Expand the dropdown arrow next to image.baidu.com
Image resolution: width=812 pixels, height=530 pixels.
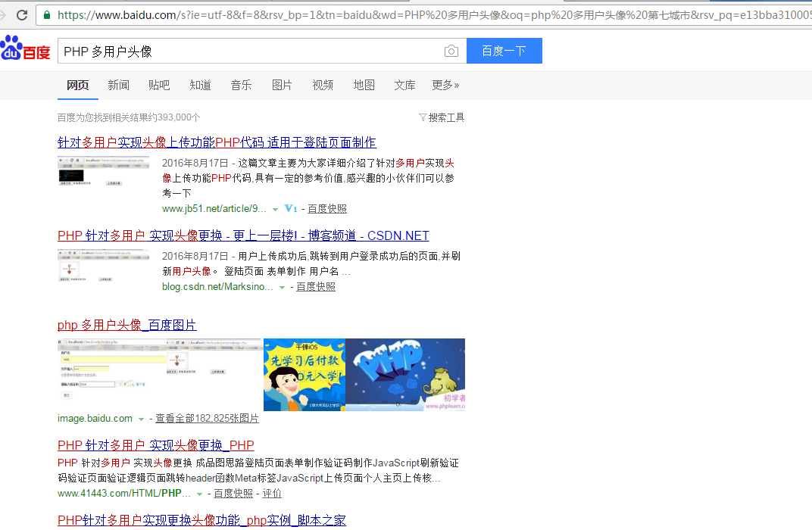(141, 419)
